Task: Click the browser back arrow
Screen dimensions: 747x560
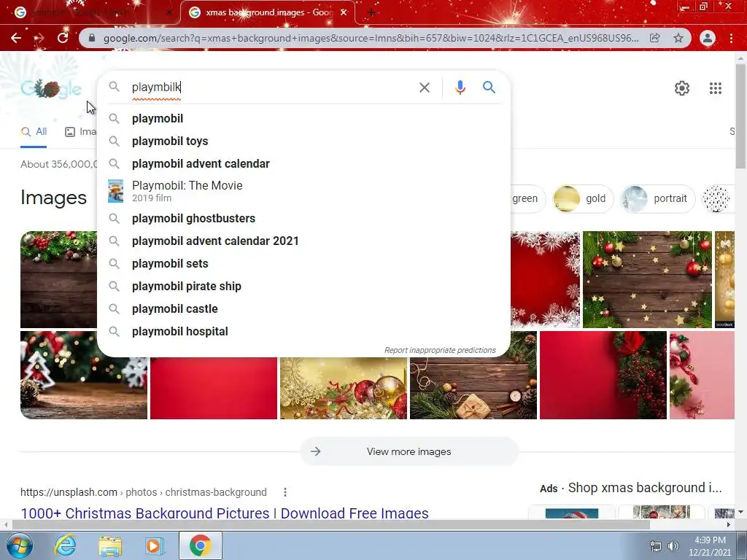Action: click(x=16, y=38)
